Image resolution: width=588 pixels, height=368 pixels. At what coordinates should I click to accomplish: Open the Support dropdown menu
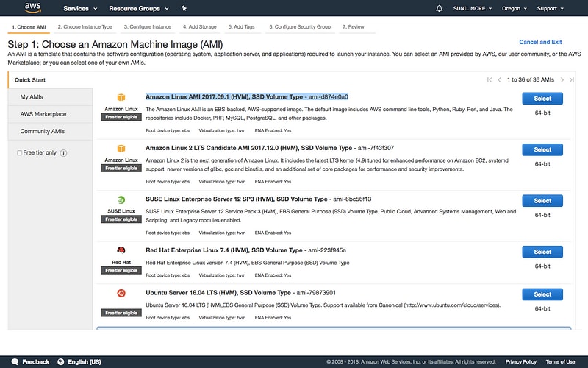[x=550, y=8]
